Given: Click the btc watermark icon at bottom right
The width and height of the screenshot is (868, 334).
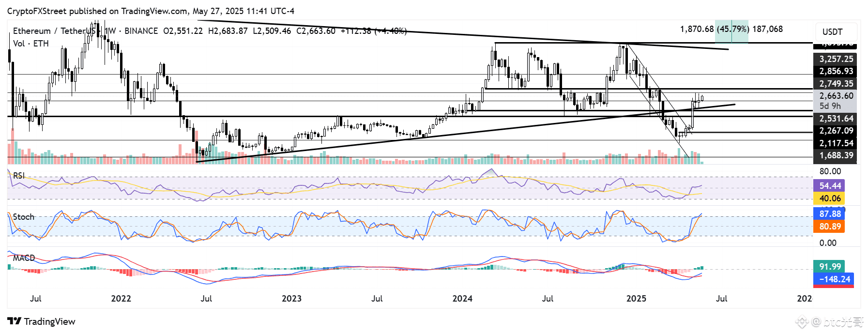Looking at the screenshot, I should point(802,322).
